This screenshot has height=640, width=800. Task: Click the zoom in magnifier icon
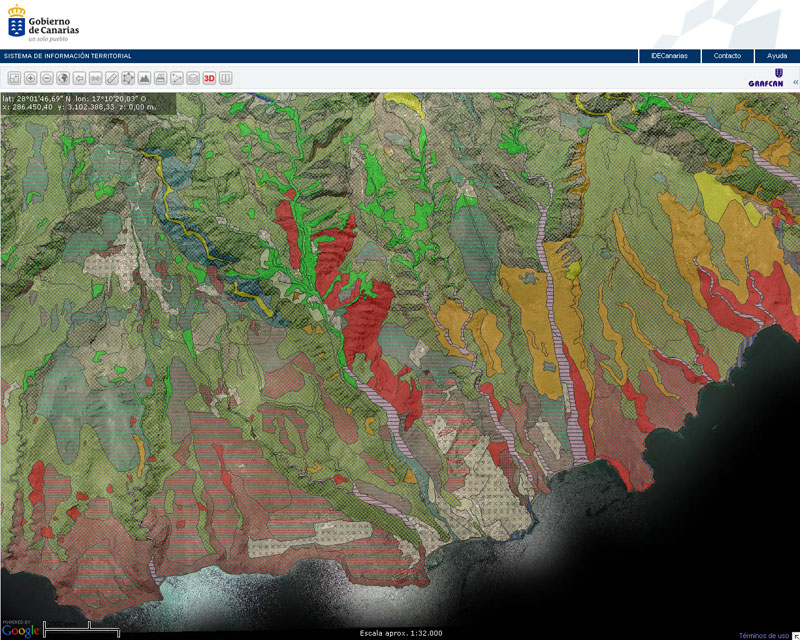point(30,78)
